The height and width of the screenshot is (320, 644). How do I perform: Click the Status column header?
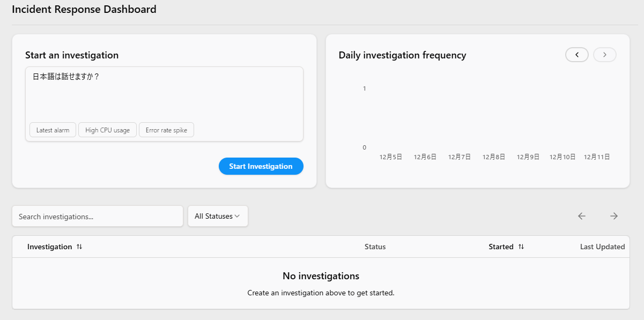pos(375,247)
